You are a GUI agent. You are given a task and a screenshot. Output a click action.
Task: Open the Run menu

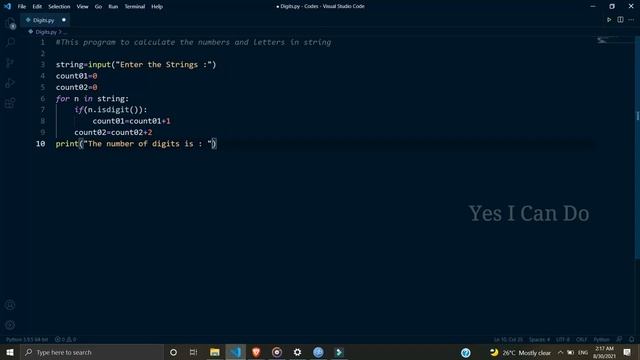(113, 7)
